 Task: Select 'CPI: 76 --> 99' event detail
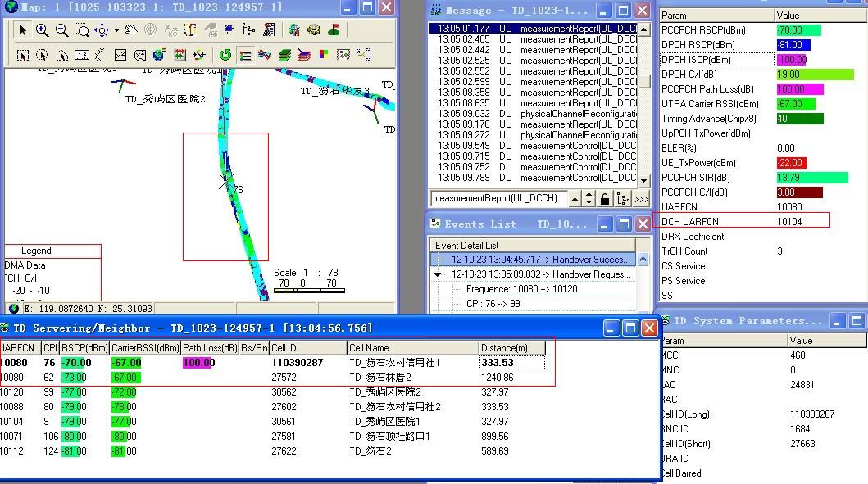pyautogui.click(x=493, y=304)
